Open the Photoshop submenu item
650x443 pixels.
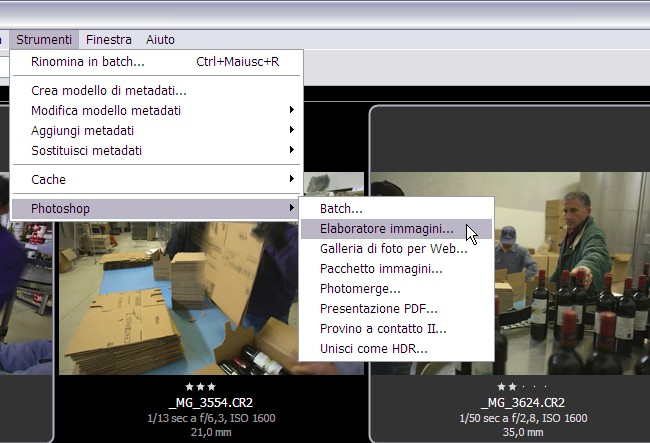[x=156, y=208]
